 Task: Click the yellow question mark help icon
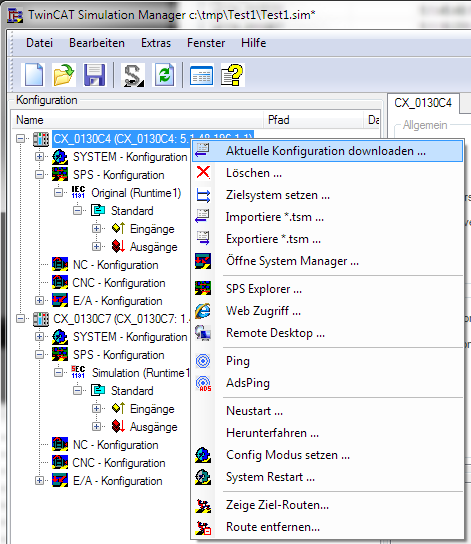pos(232,75)
